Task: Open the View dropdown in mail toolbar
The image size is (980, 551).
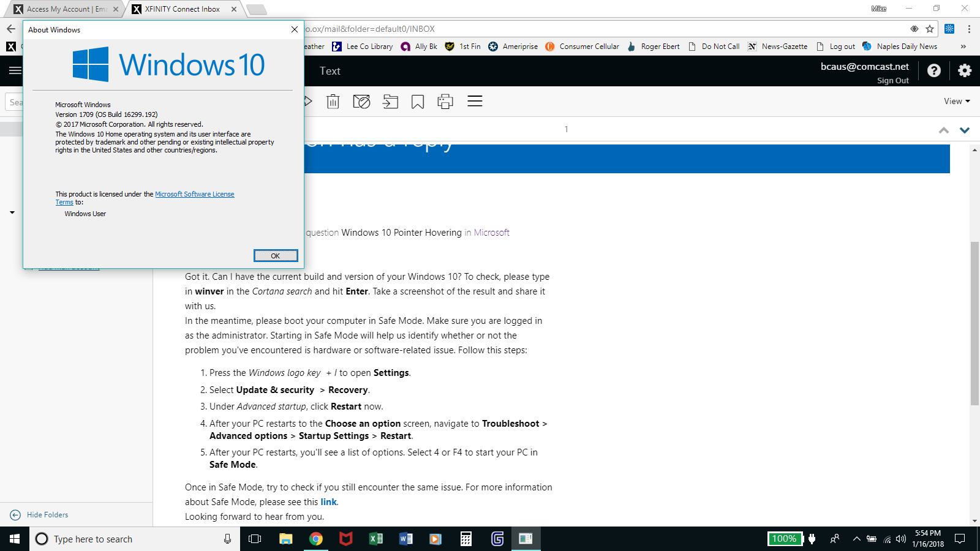Action: pos(957,101)
